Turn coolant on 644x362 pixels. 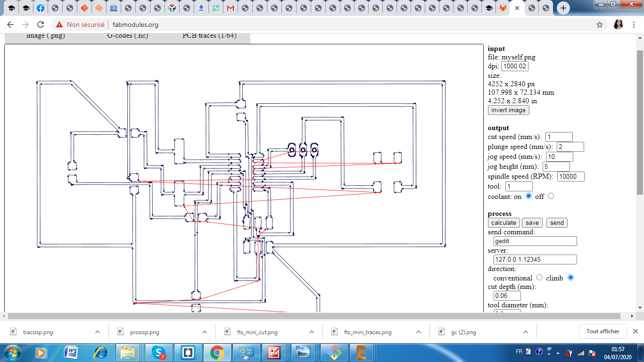coord(528,196)
